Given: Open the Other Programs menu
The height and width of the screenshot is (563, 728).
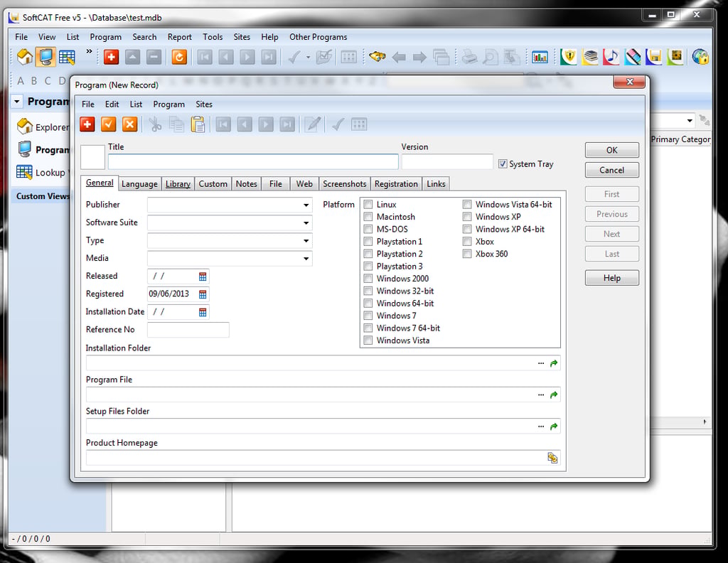Looking at the screenshot, I should (318, 37).
